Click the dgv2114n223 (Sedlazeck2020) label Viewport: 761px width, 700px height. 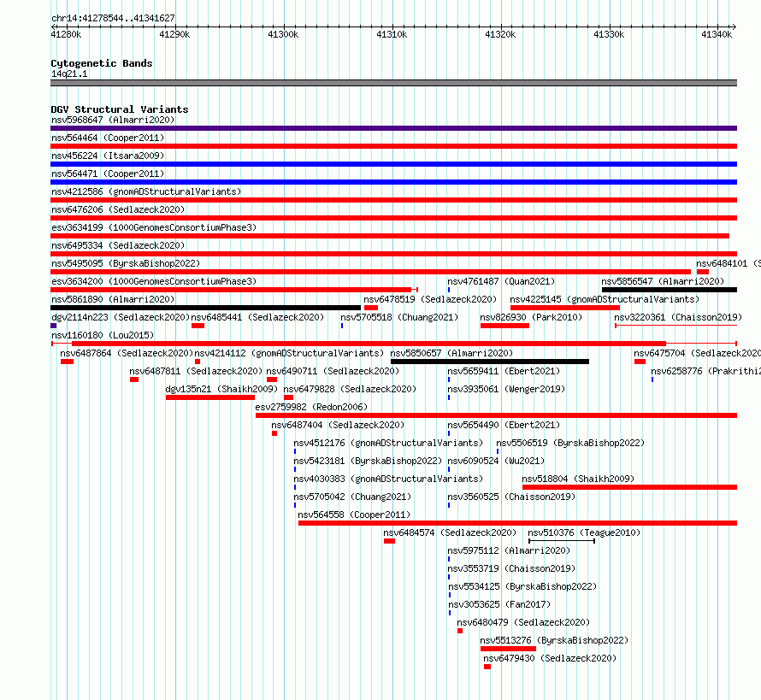[x=121, y=317]
